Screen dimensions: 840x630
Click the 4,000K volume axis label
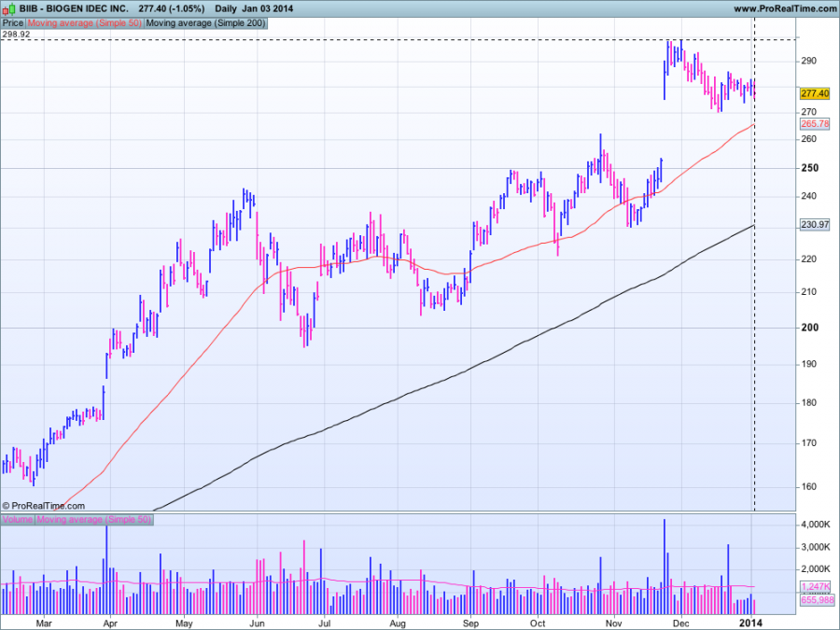(x=816, y=525)
